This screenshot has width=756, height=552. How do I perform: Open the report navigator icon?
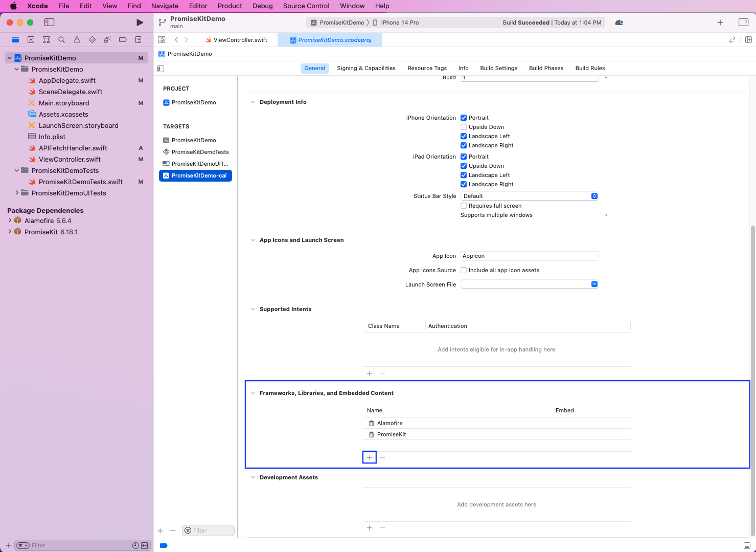138,39
